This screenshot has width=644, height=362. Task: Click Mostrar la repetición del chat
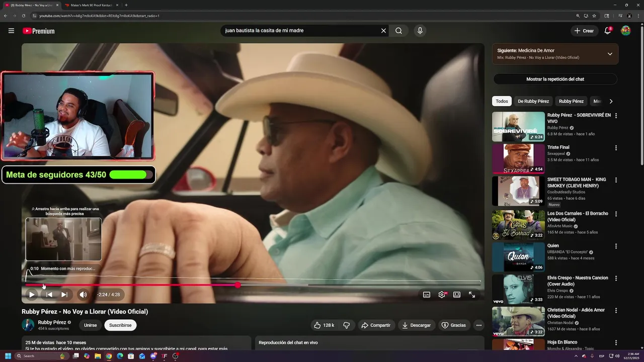(555, 79)
